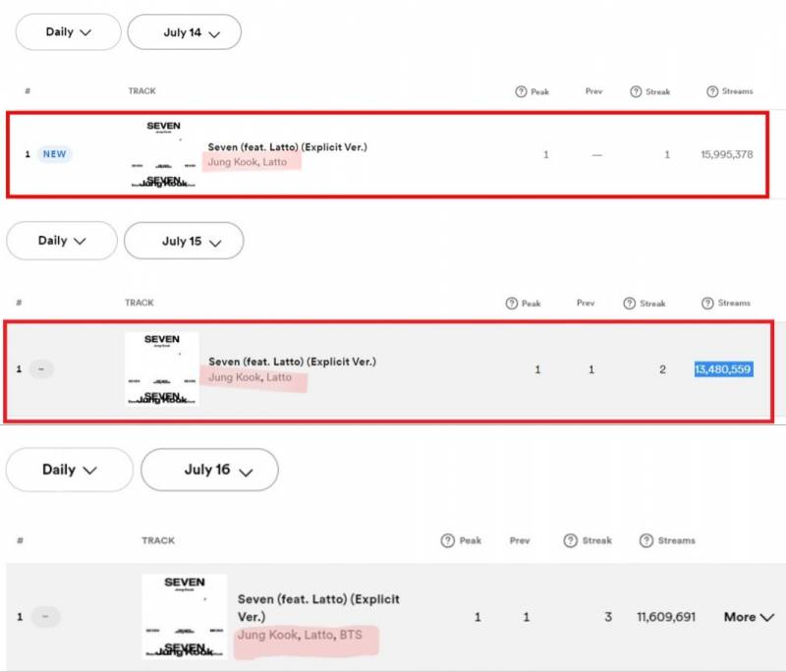Image resolution: width=786 pixels, height=672 pixels.
Task: Click the Seven album cover in July 15 row
Action: point(162,369)
